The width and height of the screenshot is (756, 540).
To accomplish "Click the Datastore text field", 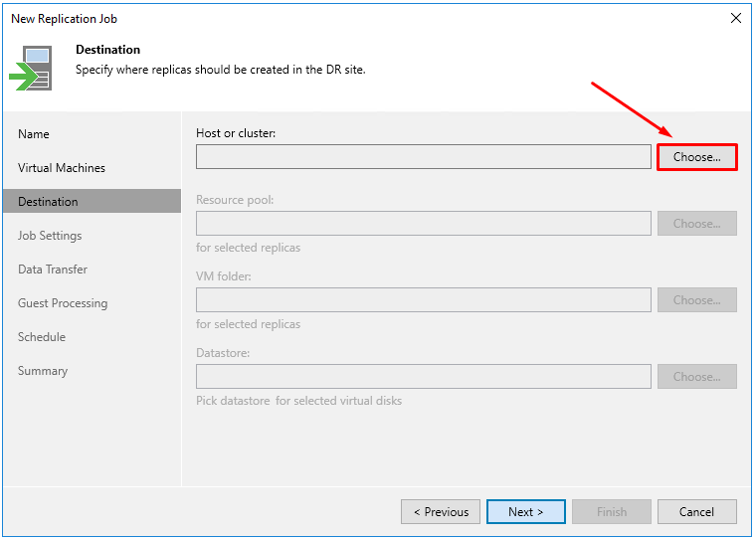I will click(x=424, y=377).
